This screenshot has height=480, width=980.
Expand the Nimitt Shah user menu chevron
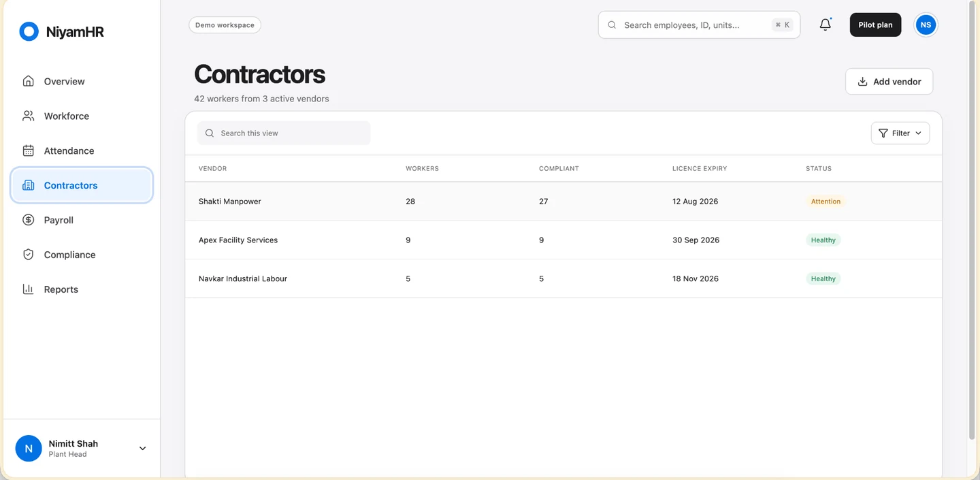tap(142, 449)
